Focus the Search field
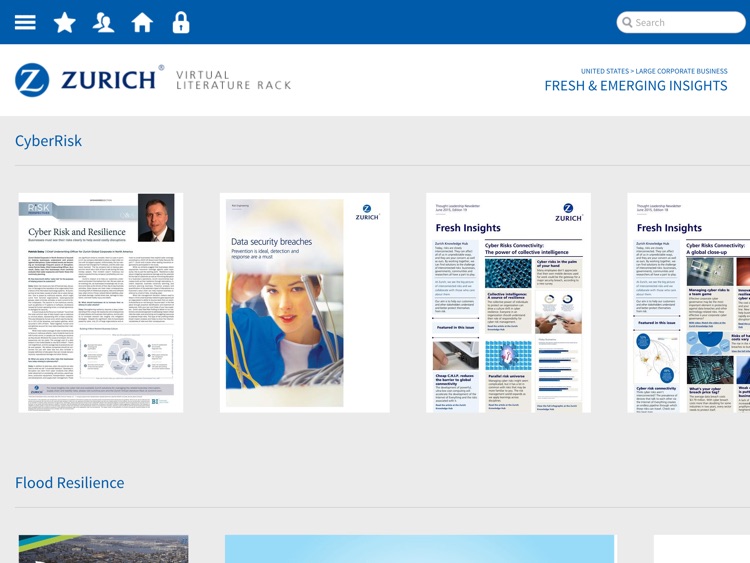The width and height of the screenshot is (750, 563). click(x=681, y=22)
